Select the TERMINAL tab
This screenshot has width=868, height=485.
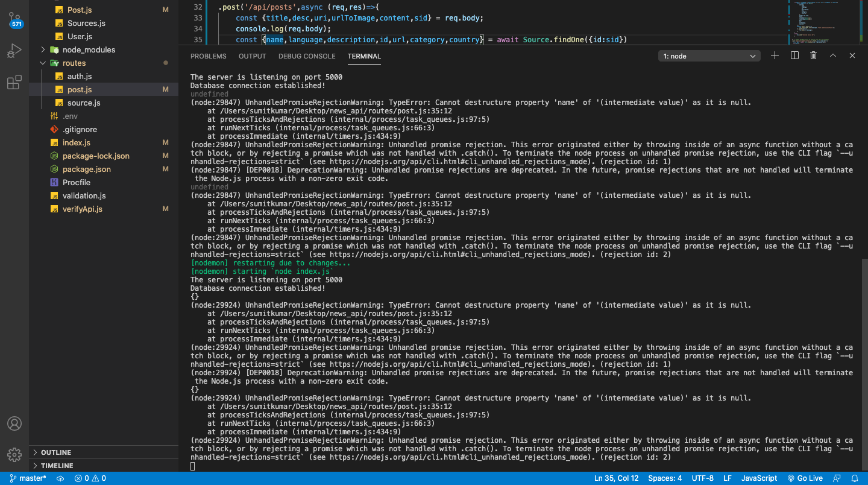364,56
